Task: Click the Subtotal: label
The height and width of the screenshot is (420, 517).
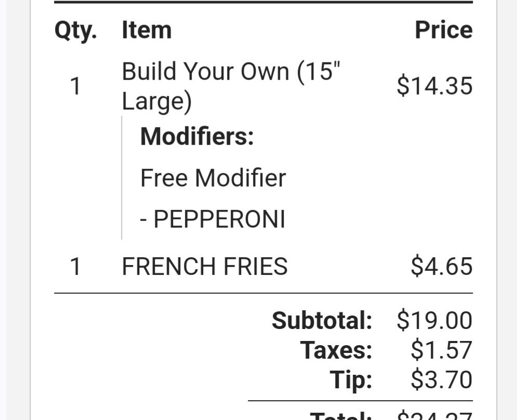Action: pyautogui.click(x=322, y=320)
